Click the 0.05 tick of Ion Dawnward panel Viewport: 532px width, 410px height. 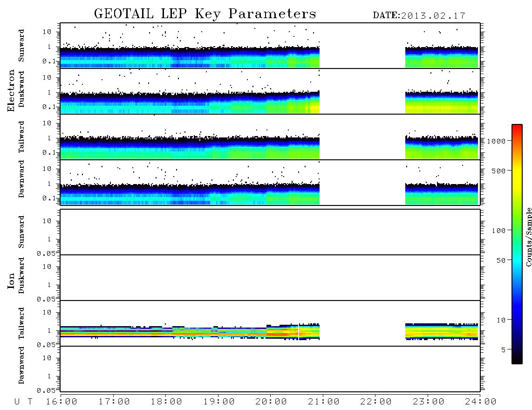click(46, 390)
